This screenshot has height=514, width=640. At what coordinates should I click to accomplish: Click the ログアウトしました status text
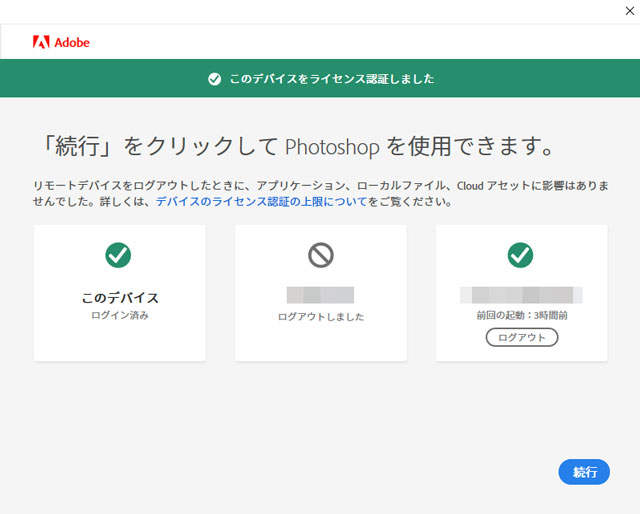click(x=321, y=317)
